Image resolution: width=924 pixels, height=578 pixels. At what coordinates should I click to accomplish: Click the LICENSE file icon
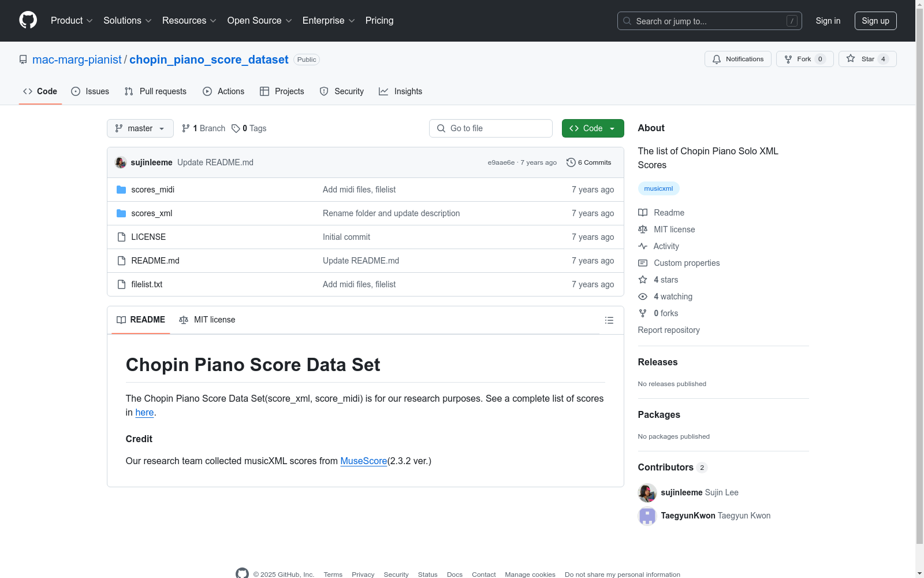(121, 237)
